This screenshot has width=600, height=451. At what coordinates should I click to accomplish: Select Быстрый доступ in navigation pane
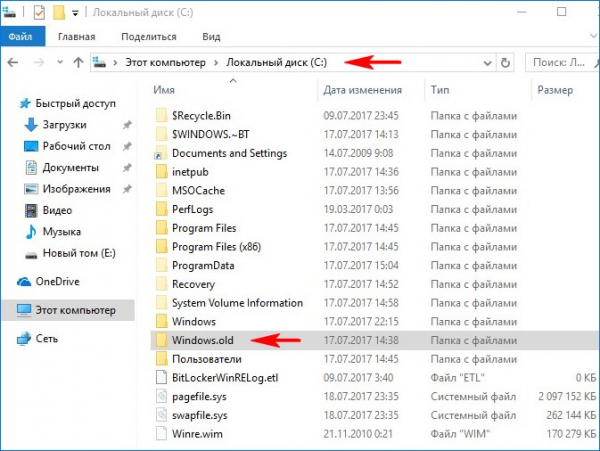(x=68, y=103)
